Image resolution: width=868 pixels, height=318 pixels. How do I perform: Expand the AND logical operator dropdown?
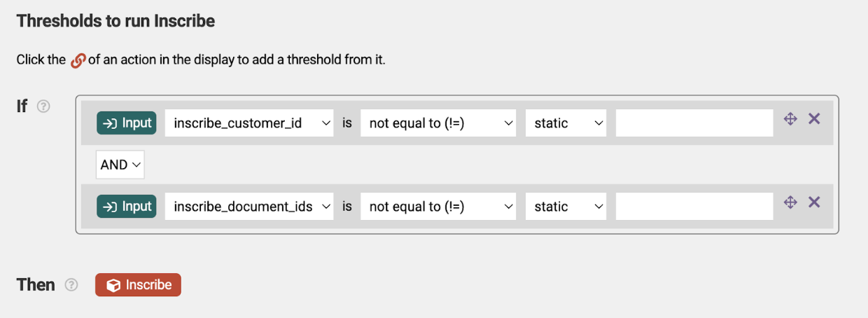(x=120, y=165)
